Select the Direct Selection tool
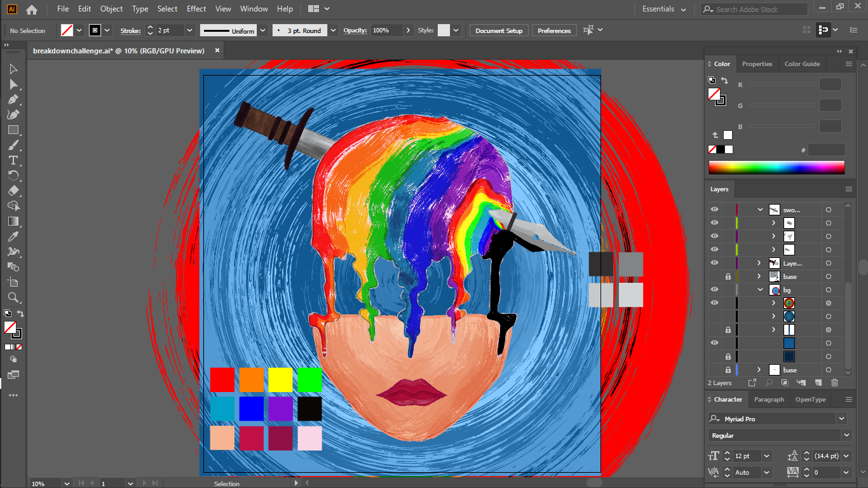The image size is (868, 488). 13,84
